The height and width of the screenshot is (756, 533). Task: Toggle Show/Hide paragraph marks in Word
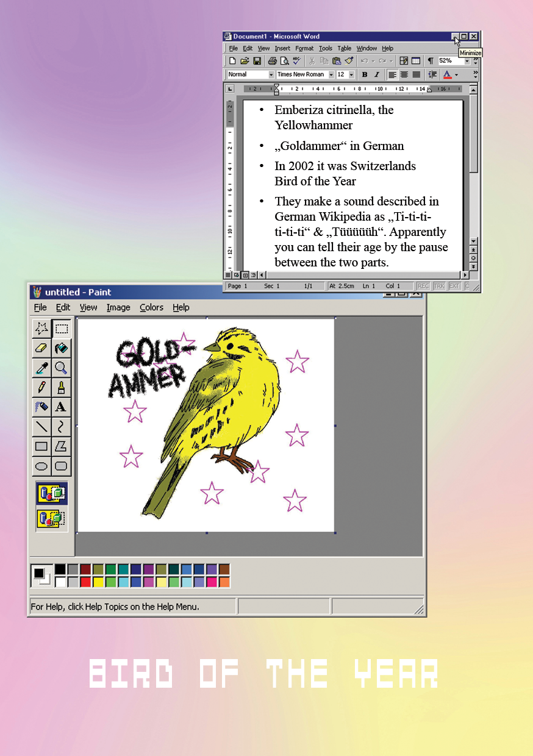[x=431, y=60]
